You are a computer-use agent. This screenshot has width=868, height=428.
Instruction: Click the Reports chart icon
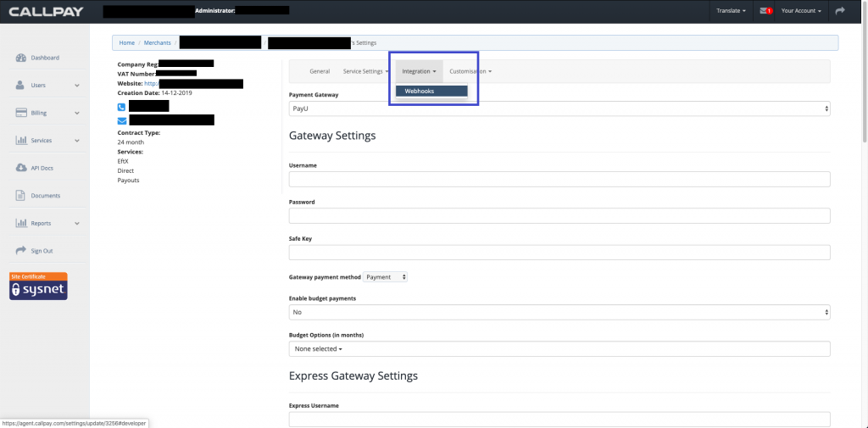coord(21,223)
